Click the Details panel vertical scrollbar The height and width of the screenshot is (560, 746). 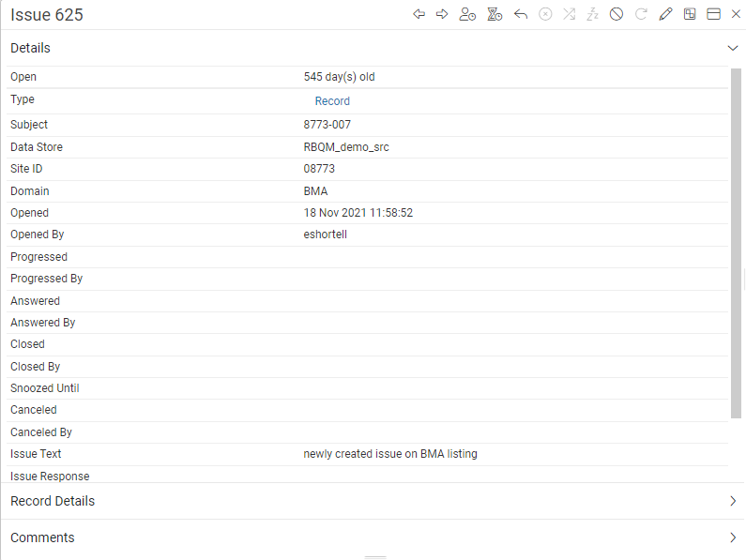(x=736, y=243)
